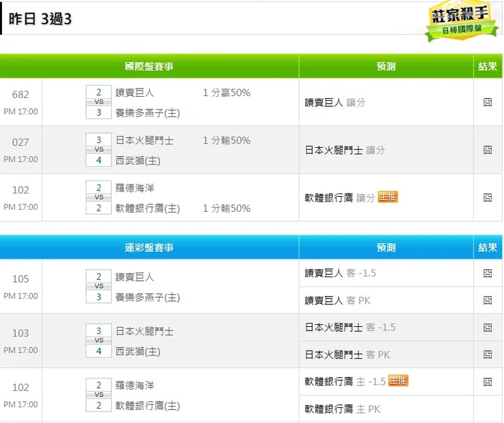Open 西武獅(主) team name in game 103
The image size is (504, 423).
[x=138, y=351]
